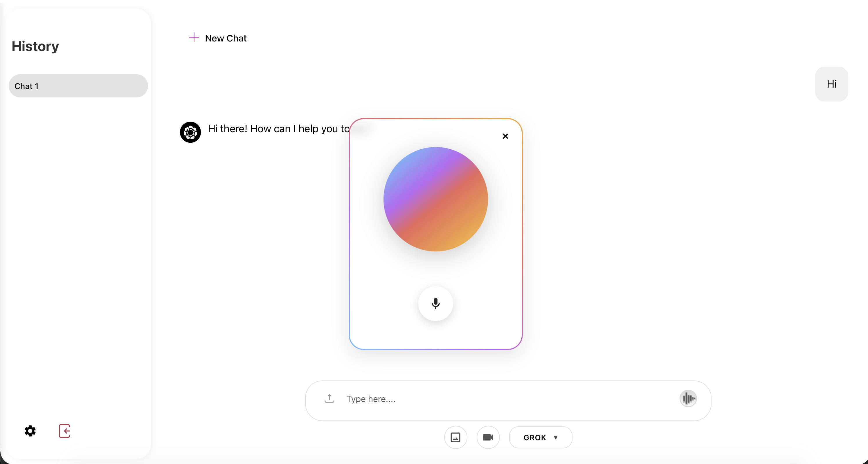Click the image generation icon button
This screenshot has height=464, width=868.
click(x=455, y=437)
